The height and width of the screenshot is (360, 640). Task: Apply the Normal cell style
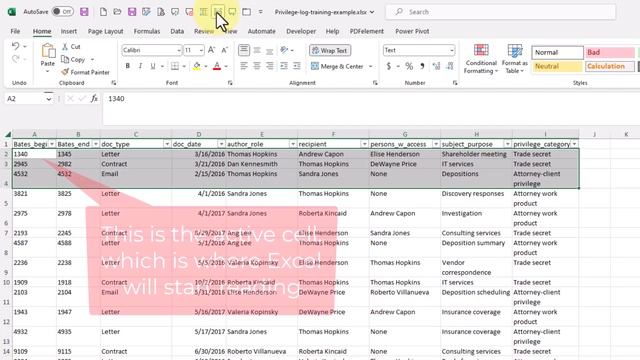[558, 52]
